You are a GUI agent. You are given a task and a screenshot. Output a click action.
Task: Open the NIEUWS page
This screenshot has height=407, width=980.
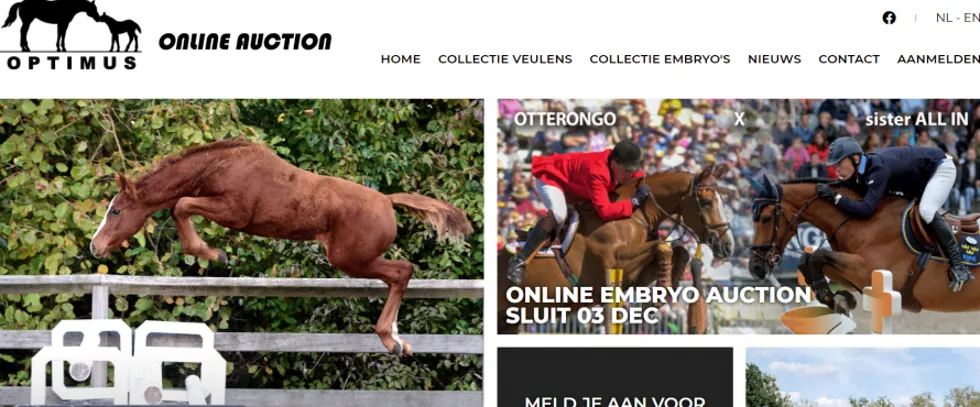pyautogui.click(x=774, y=59)
